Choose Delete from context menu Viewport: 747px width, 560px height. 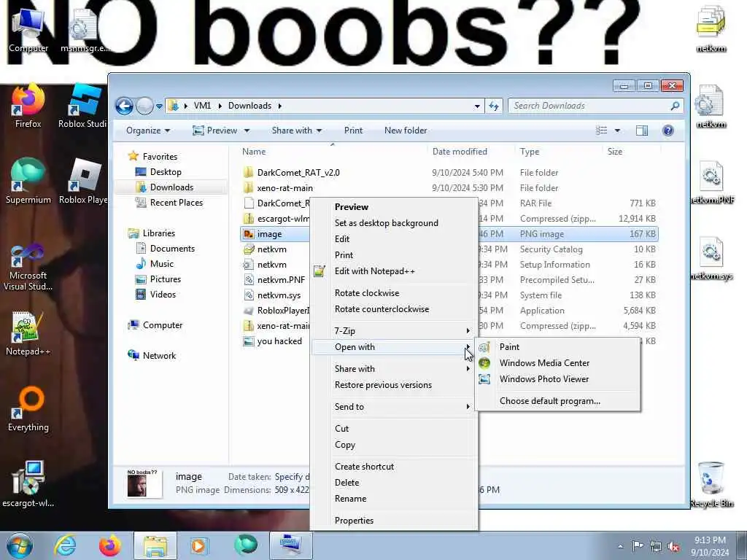pos(395,483)
